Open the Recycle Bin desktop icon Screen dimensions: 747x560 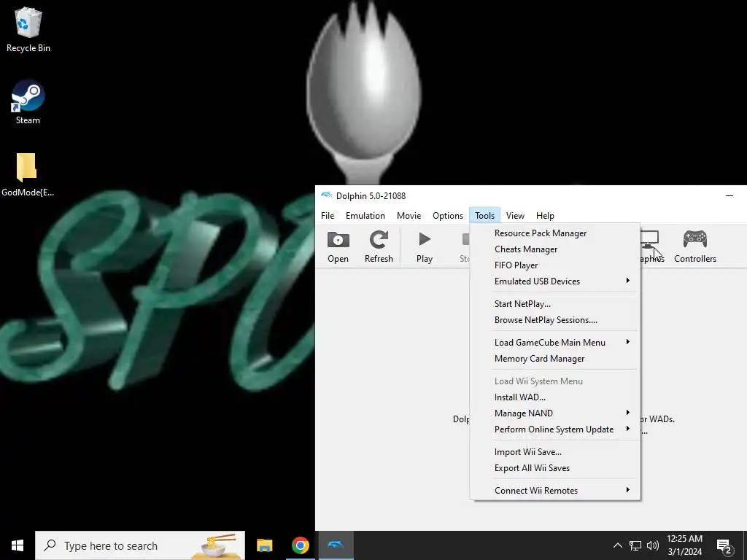click(x=28, y=30)
